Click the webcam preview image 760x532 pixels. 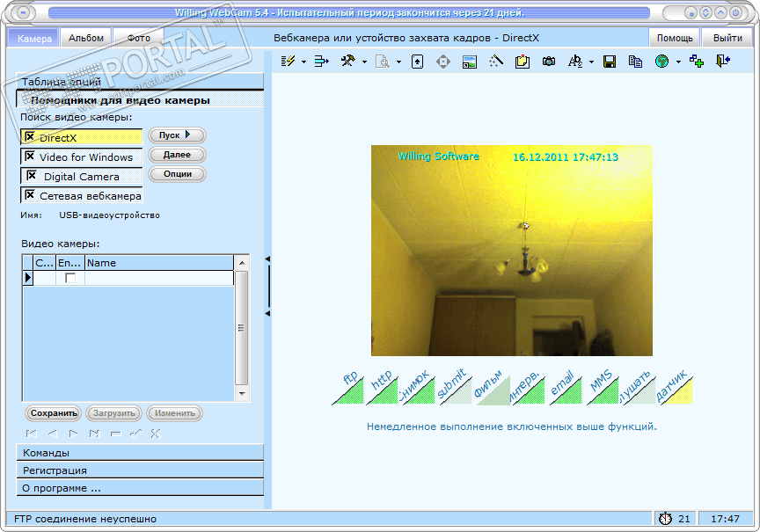512,251
